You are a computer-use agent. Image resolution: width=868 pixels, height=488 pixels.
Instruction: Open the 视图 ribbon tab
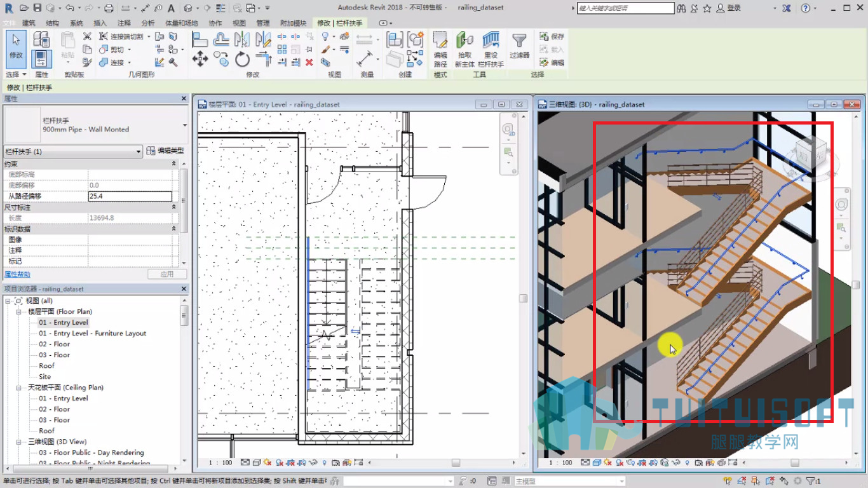click(x=239, y=23)
